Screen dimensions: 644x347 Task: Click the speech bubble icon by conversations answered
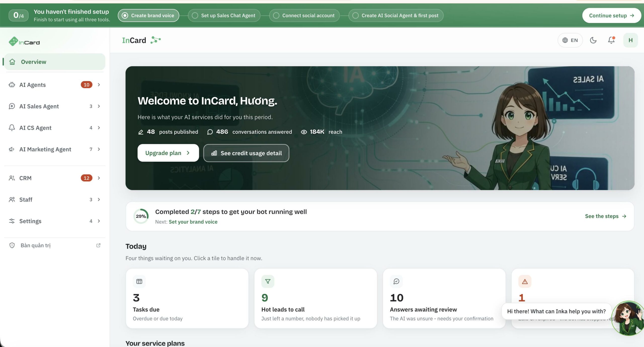point(210,132)
